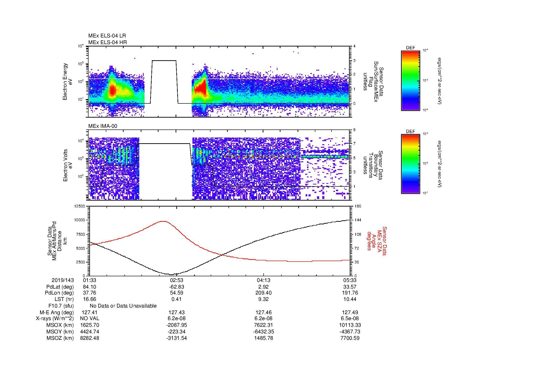
Task: Select the LST value '16.66'
Action: coord(90,299)
